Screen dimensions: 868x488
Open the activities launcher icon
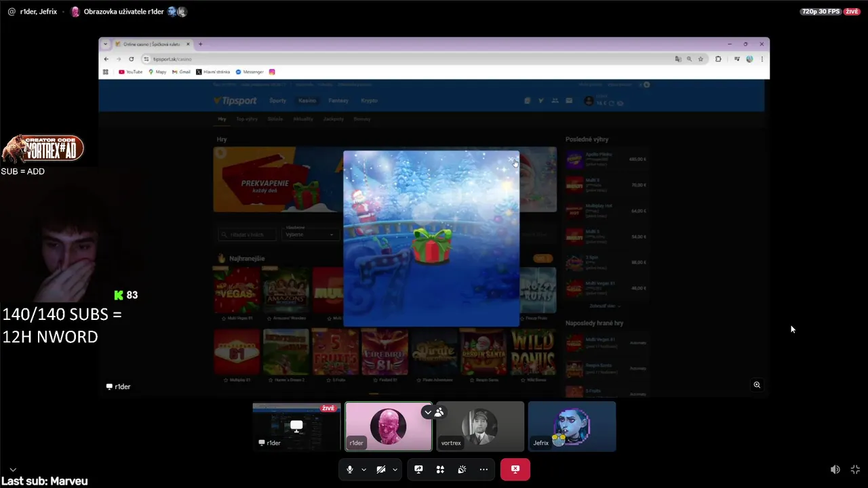tap(440, 469)
